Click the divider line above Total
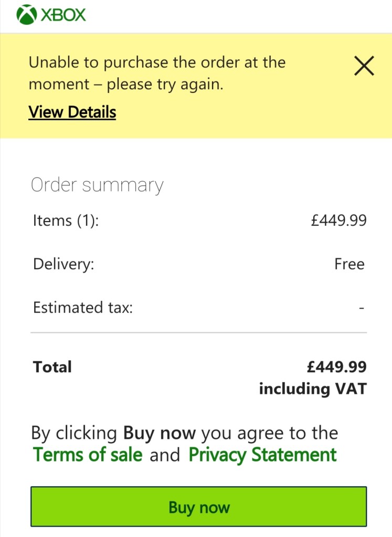Image resolution: width=392 pixels, height=537 pixels. 198,333
